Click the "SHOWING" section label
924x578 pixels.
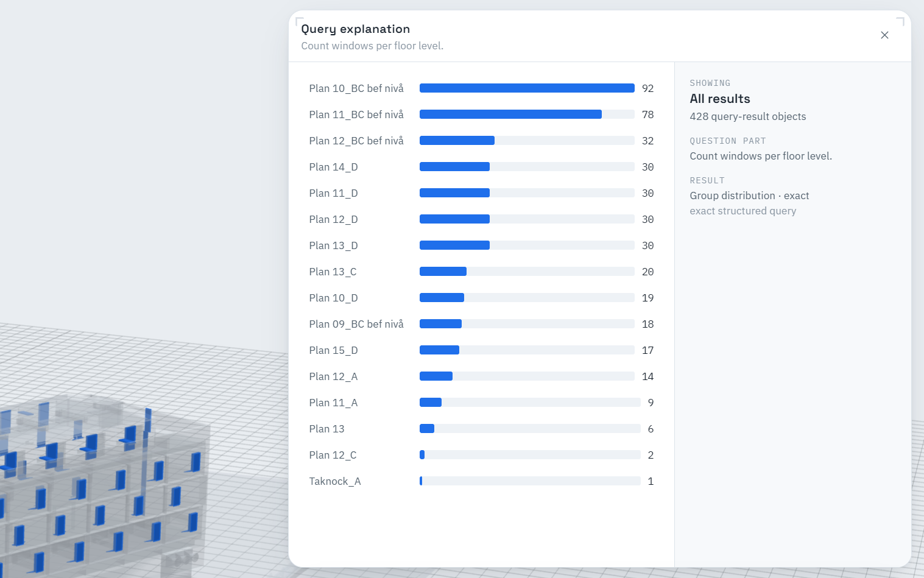(710, 83)
